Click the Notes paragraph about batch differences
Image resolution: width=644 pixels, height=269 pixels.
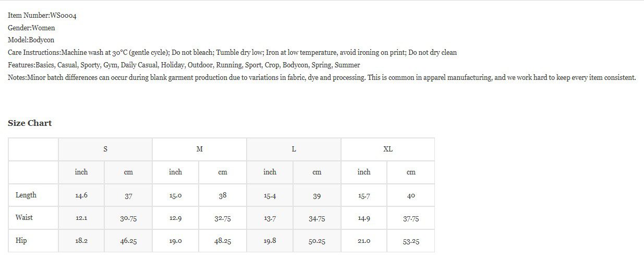point(322,78)
